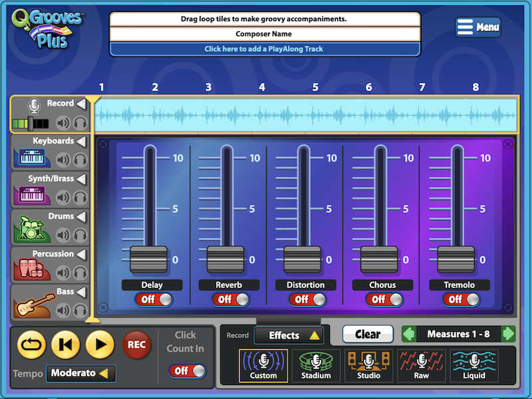Jump to measure 5 marker
This screenshot has width=532, height=399.
(x=315, y=87)
